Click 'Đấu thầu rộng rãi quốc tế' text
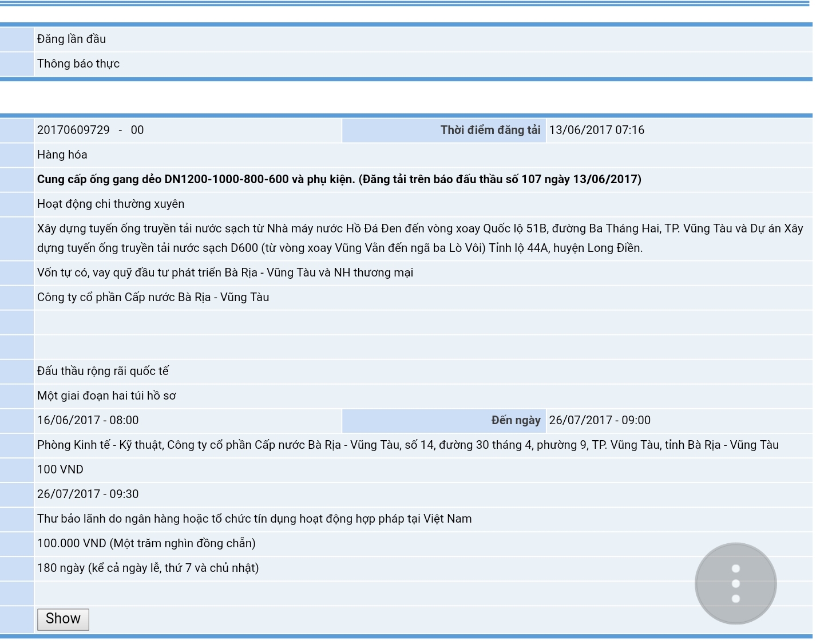The width and height of the screenshot is (824, 644). coord(103,371)
